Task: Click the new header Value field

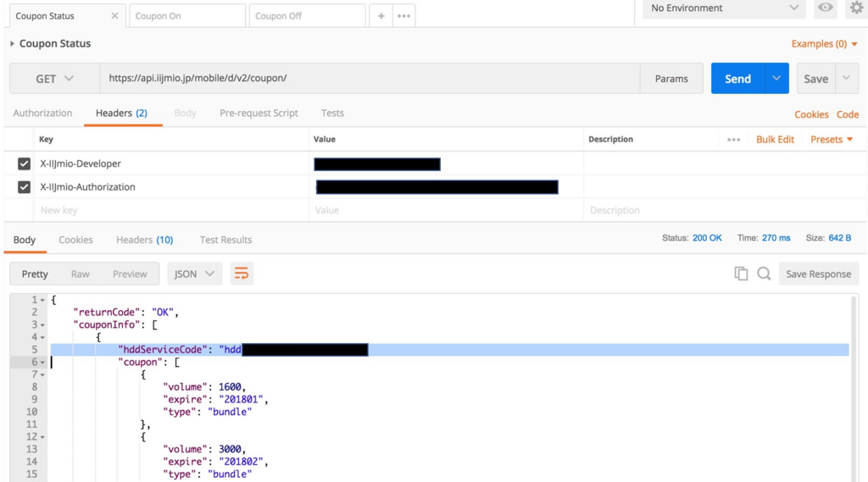Action: (x=446, y=210)
